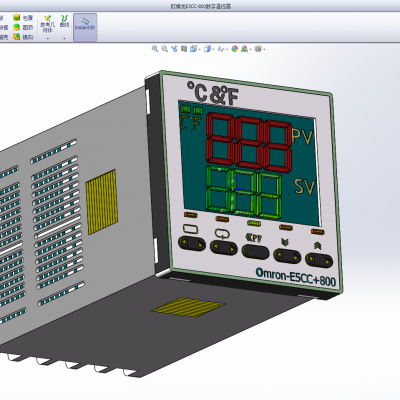Click the yellow label patch on bottom face
The height and width of the screenshot is (400, 400).
point(189,308)
